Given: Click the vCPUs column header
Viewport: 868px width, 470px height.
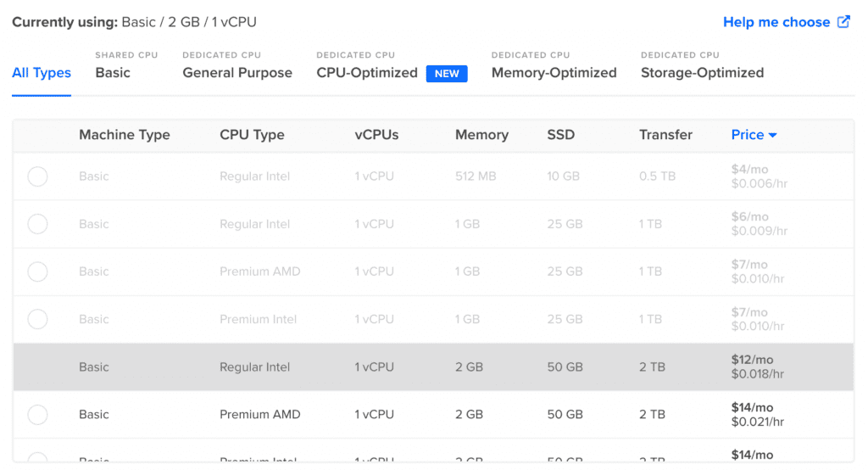Looking at the screenshot, I should (376, 135).
